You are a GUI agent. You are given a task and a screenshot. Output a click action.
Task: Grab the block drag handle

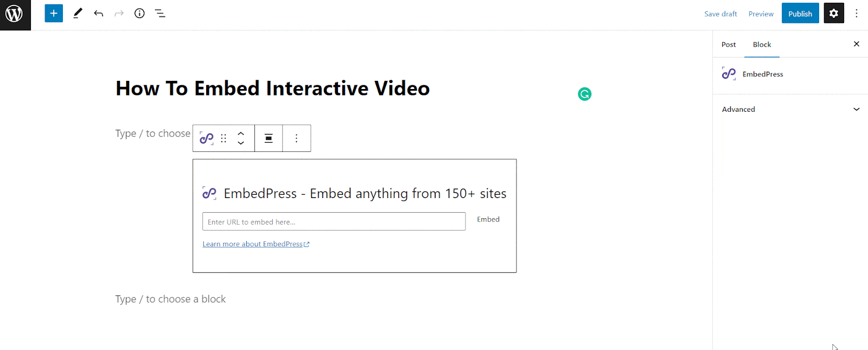(x=224, y=138)
